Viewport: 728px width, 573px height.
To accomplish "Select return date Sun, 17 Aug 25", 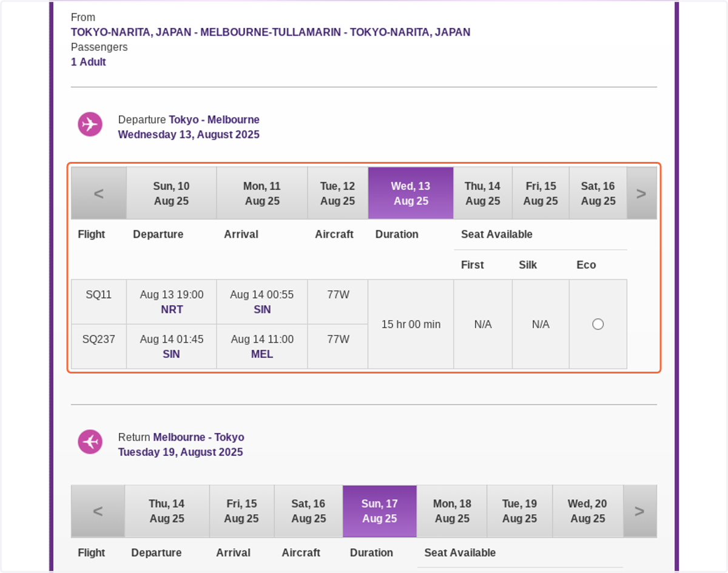I will 380,511.
